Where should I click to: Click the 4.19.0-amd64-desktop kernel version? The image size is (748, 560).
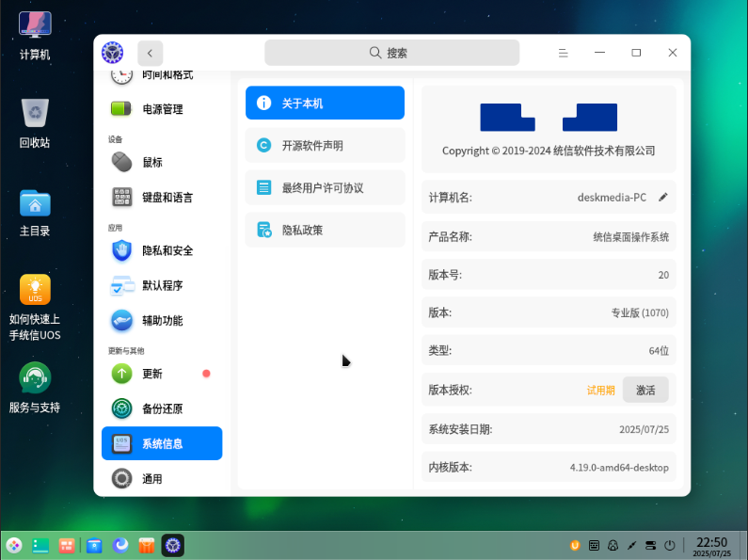[x=619, y=468]
